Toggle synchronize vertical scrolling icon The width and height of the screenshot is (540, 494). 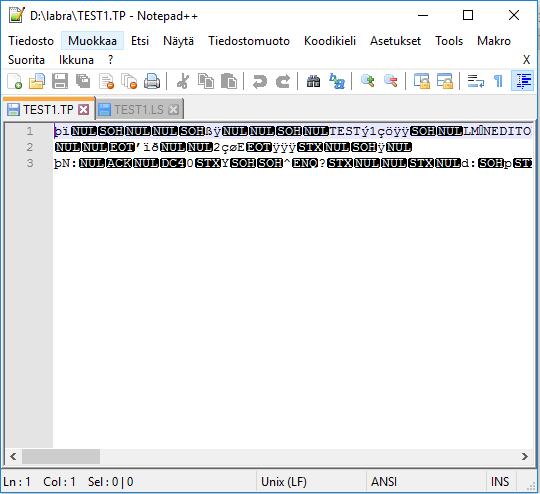pyautogui.click(x=422, y=81)
